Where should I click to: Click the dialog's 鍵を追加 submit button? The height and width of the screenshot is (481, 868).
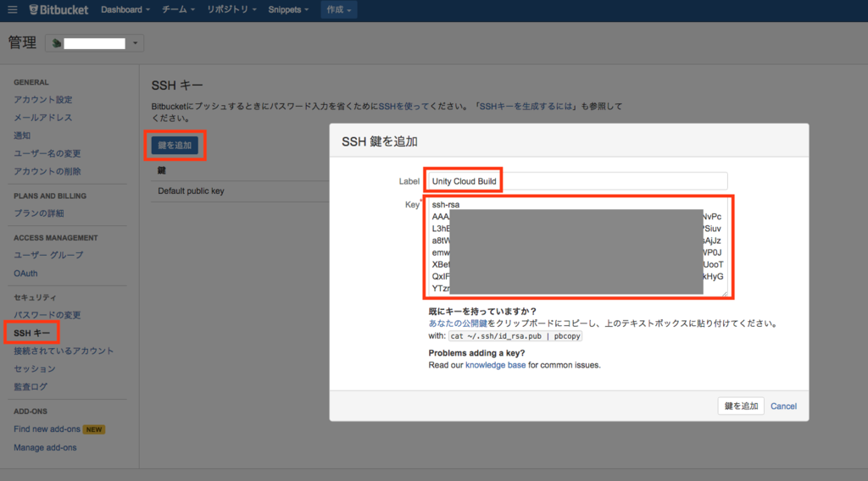coord(741,406)
